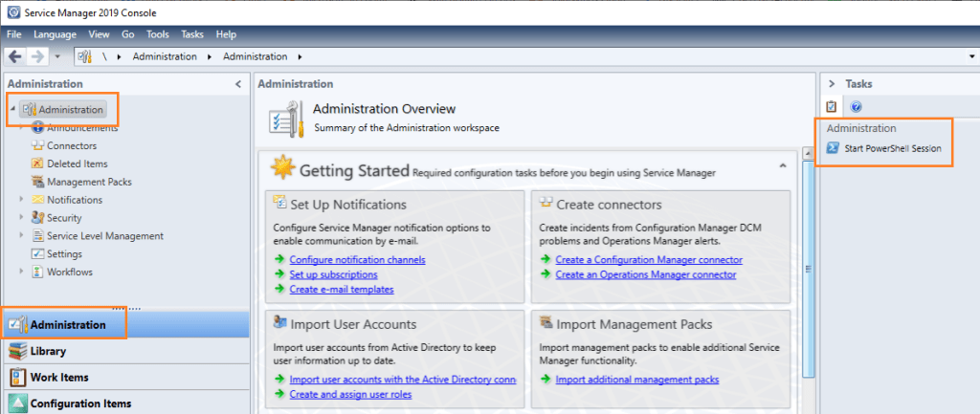Image resolution: width=980 pixels, height=414 pixels.
Task: Go back with the back arrow
Action: [x=15, y=56]
